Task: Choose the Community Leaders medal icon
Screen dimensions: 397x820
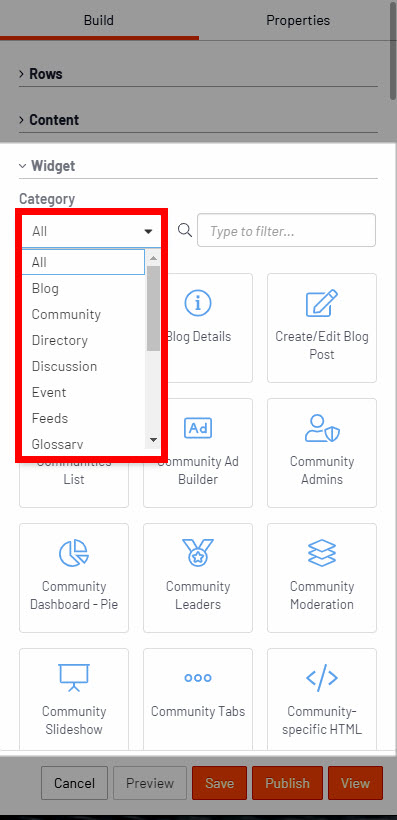Action: point(198,553)
